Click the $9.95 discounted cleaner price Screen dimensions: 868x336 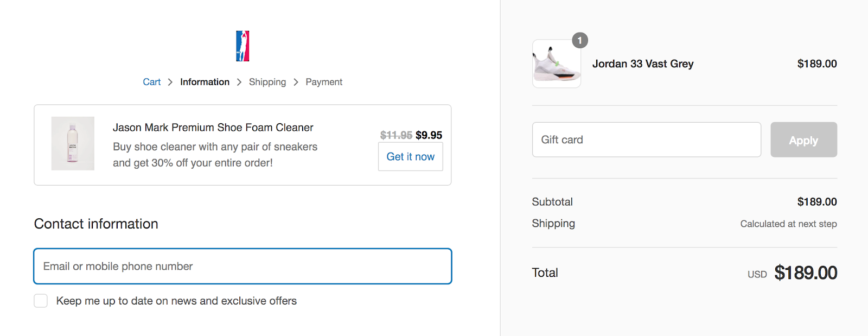429,135
